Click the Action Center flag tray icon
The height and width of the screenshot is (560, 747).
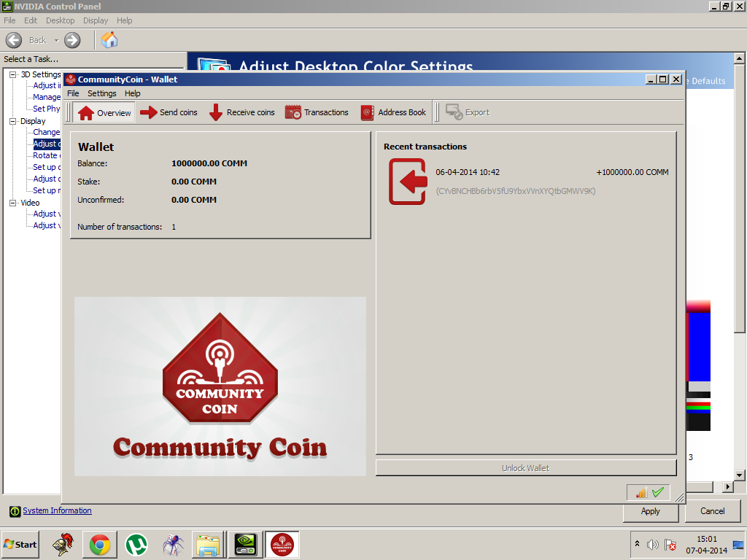click(x=670, y=544)
